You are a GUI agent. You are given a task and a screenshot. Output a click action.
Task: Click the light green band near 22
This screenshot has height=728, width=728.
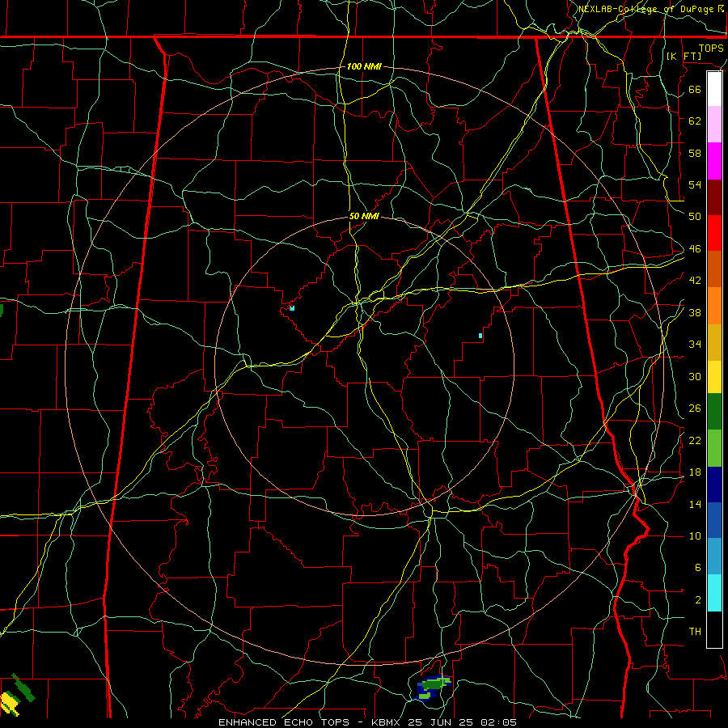[714, 448]
